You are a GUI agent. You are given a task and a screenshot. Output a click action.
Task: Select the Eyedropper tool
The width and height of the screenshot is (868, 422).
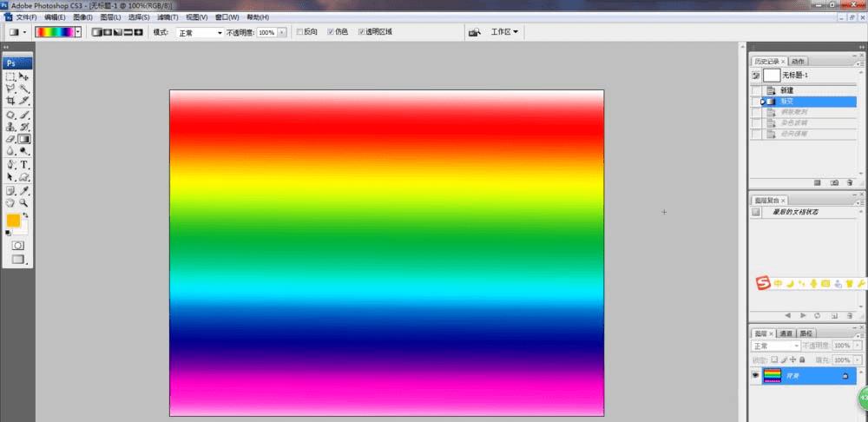point(23,191)
